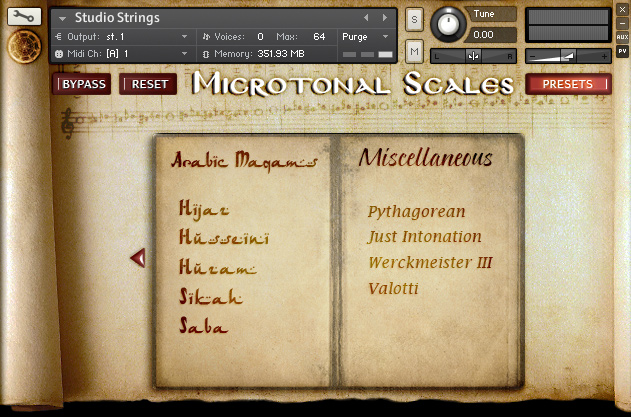The height and width of the screenshot is (417, 631).
Task: Toggle the BYPASS button
Action: click(82, 84)
